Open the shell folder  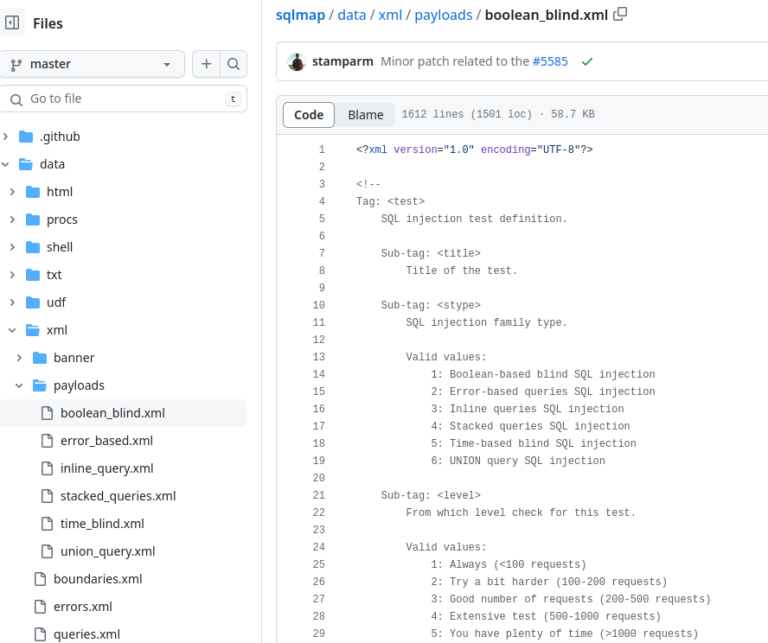coord(59,247)
